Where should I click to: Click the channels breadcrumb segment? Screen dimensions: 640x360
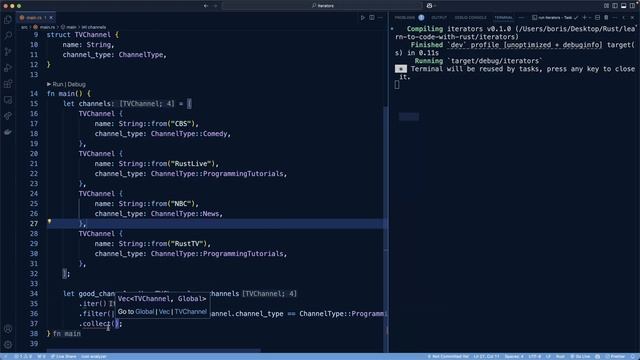click(x=94, y=27)
